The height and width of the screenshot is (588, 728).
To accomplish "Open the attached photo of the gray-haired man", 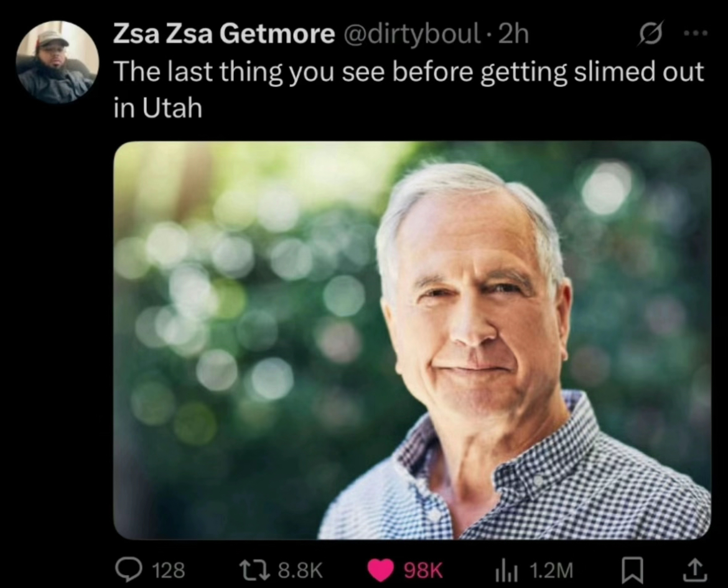I will coord(412,340).
